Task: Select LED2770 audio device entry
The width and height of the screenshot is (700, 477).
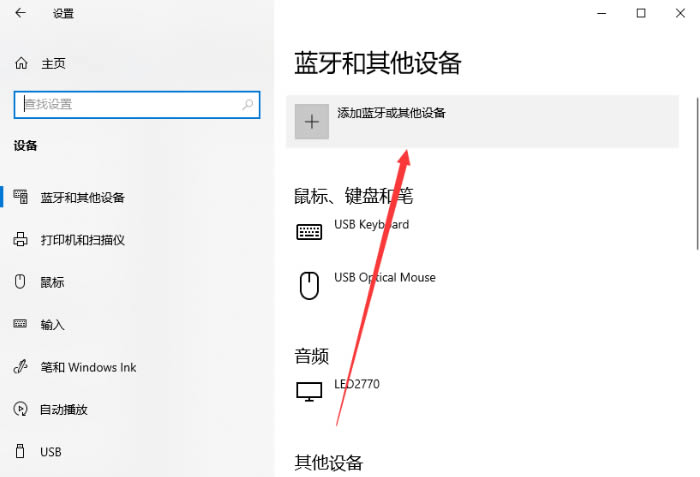Action: (357, 384)
